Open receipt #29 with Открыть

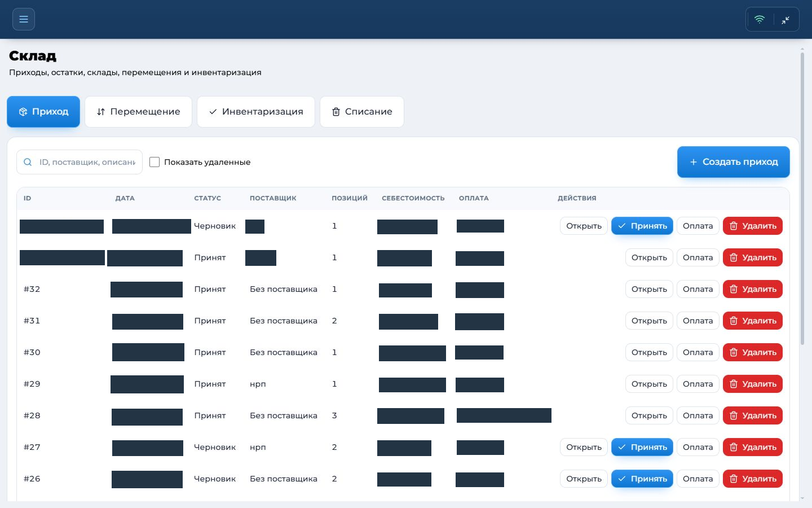[x=649, y=384]
